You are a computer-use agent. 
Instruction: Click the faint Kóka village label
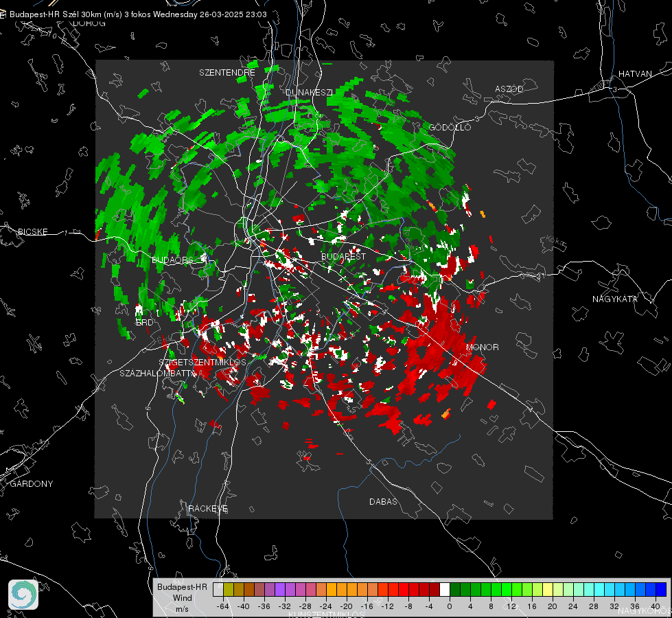coord(555,242)
